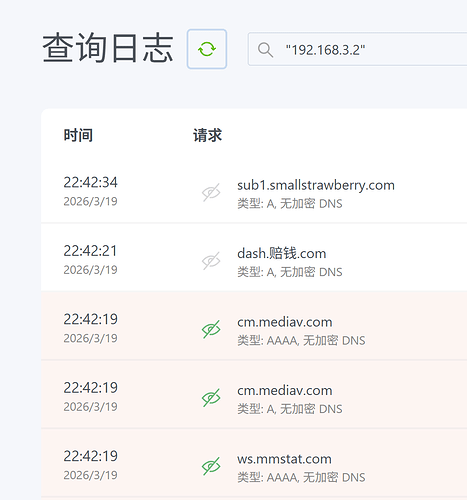The image size is (467, 500).
Task: Select the sub1.smallstrawberry.com domain text
Action: (x=316, y=185)
